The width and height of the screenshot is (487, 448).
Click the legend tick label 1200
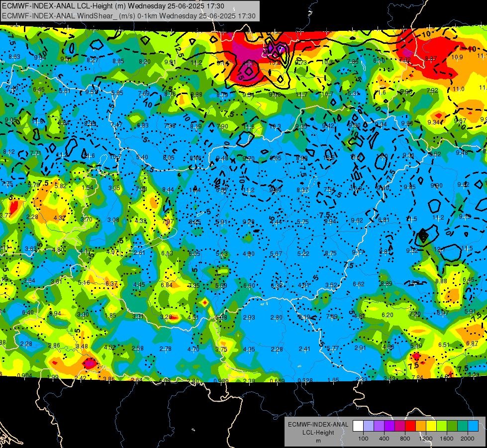pos(426,439)
